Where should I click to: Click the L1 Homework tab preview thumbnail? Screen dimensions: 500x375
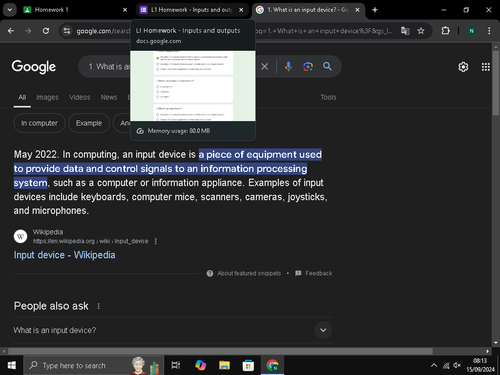point(193,86)
